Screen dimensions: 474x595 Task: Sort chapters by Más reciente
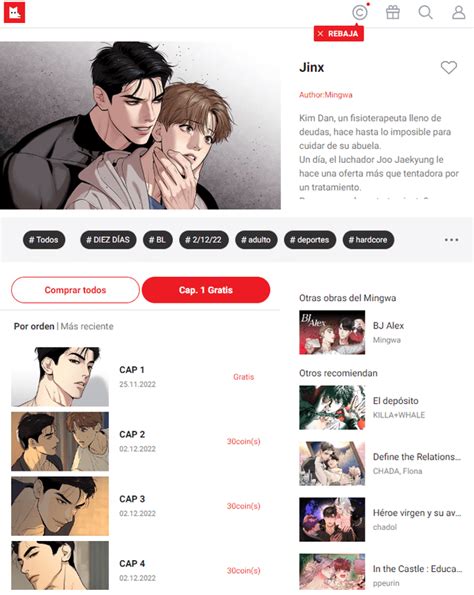tap(87, 326)
